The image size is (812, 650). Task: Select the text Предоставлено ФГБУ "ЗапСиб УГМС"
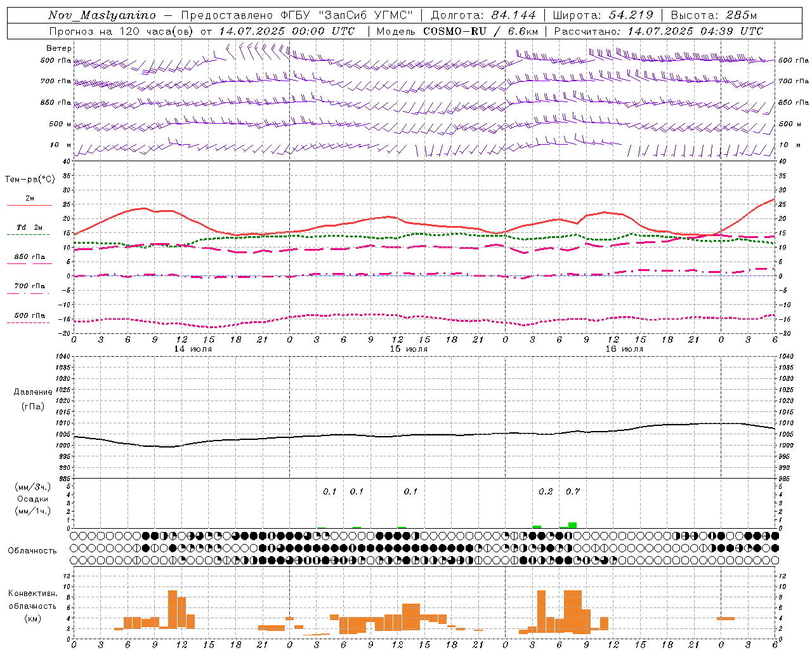click(298, 15)
